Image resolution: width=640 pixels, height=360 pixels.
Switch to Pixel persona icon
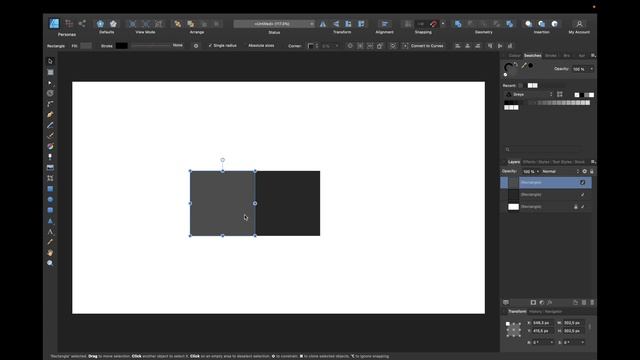click(69, 24)
